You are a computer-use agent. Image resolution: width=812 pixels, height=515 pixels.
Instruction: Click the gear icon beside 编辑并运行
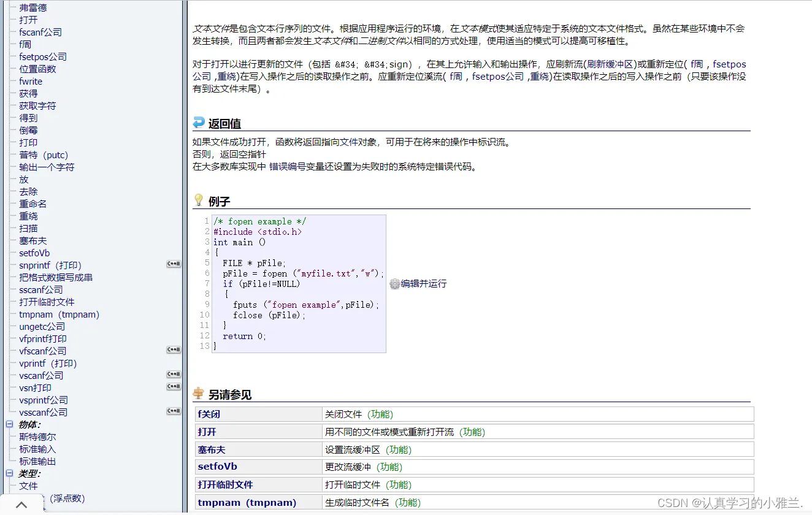(394, 284)
